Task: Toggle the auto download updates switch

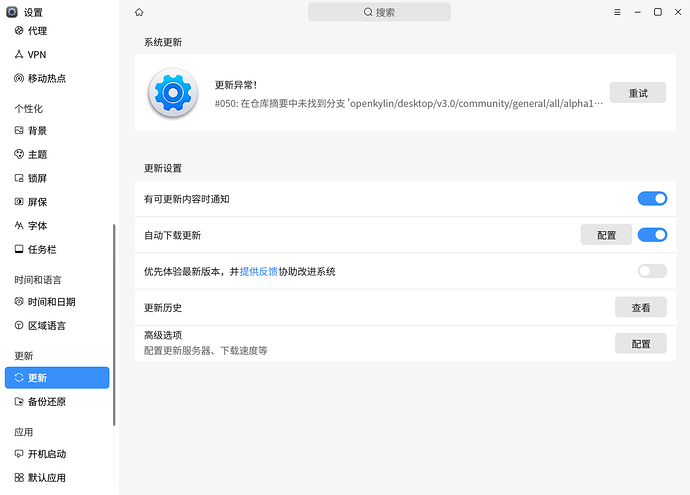Action: 652,235
